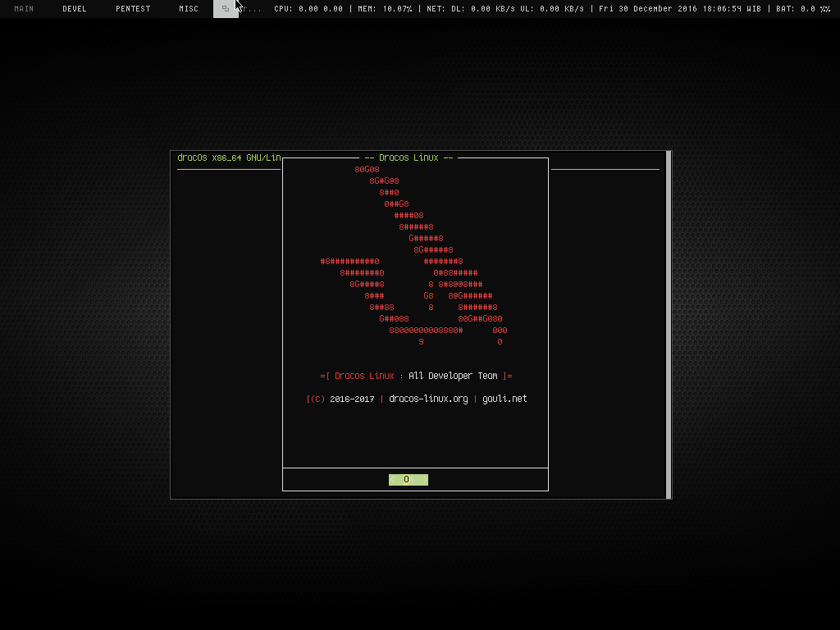Viewport: 840px width, 630px height.
Task: Click the tiling layout icon in the status bar
Action: [225, 9]
